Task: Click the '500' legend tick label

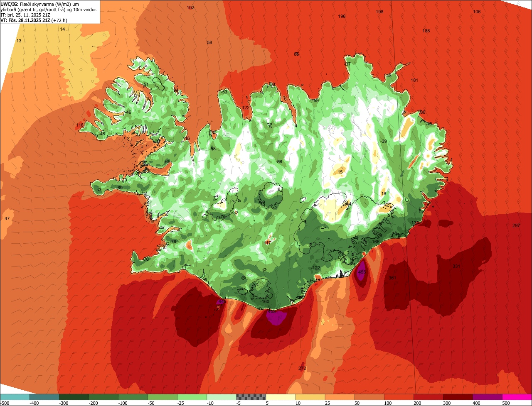Action: [x=505, y=403]
